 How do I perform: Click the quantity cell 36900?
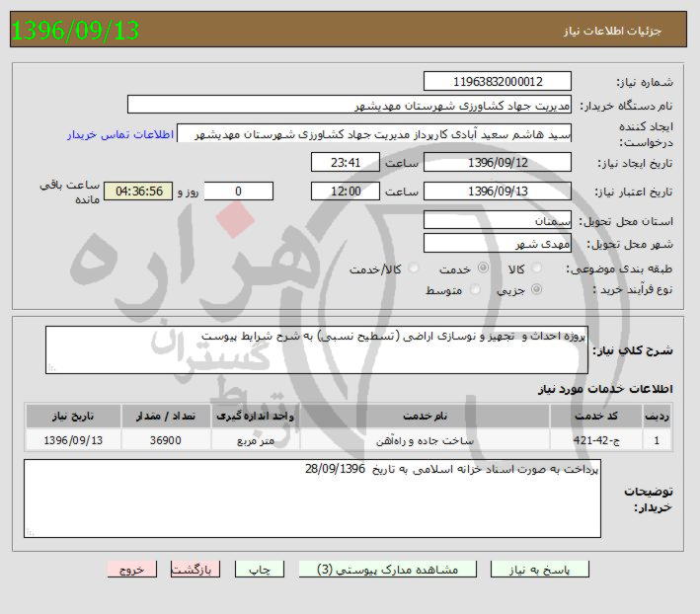166,440
